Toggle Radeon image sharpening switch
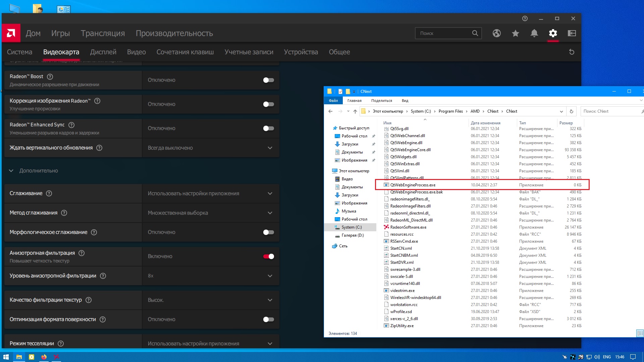Screen dimensions: 644x362 coord(269,104)
